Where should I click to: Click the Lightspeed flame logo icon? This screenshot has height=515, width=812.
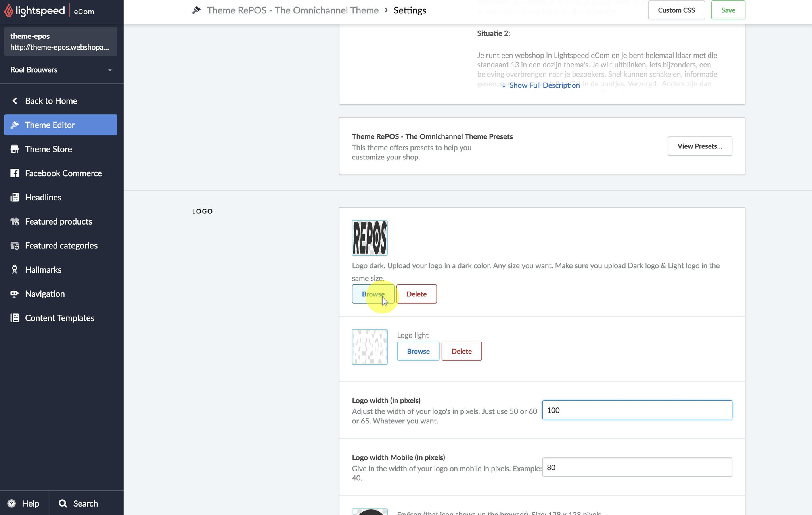pos(9,11)
